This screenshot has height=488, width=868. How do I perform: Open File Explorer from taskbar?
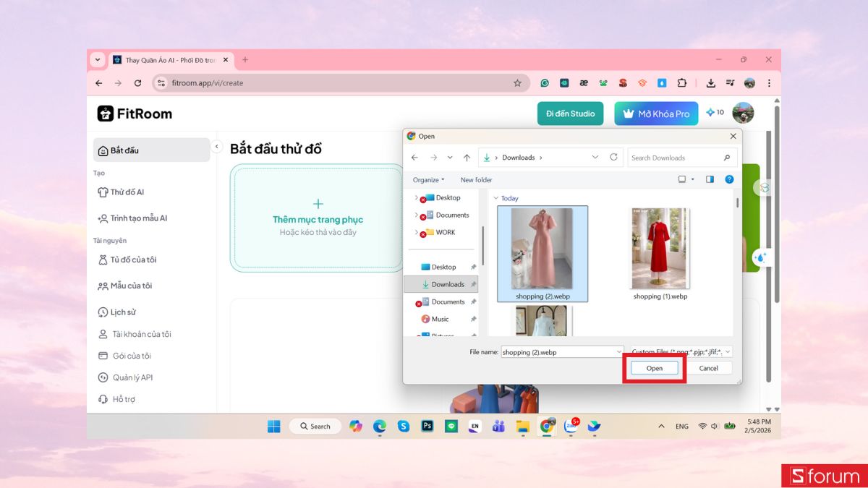click(523, 427)
